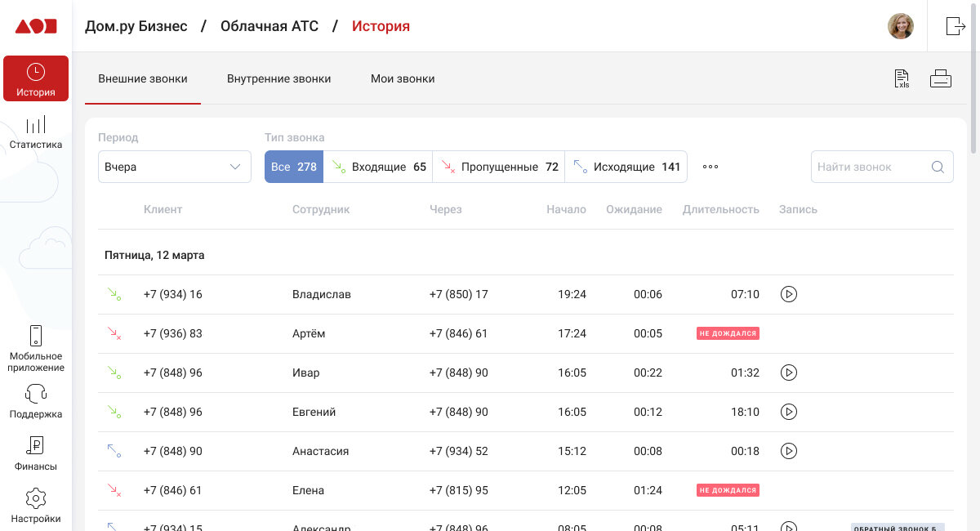The width and height of the screenshot is (980, 531).
Task: Click Не дождался badge in Артём's row
Action: coord(728,333)
